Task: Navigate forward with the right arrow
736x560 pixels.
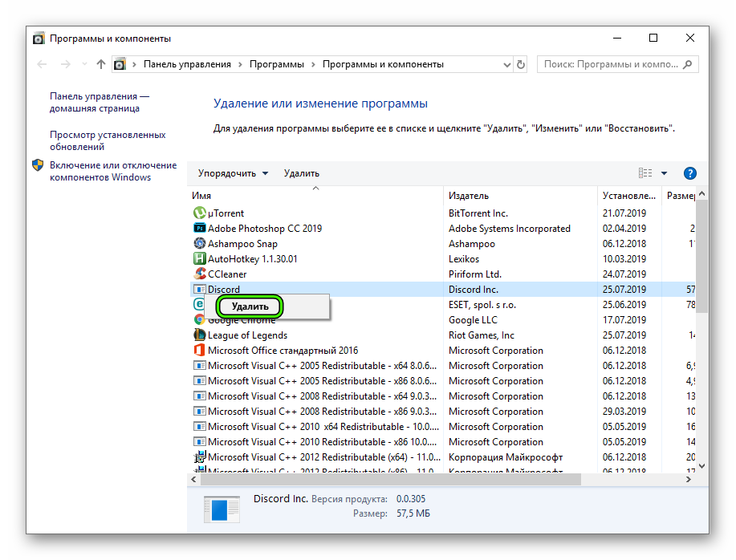Action: (x=66, y=64)
